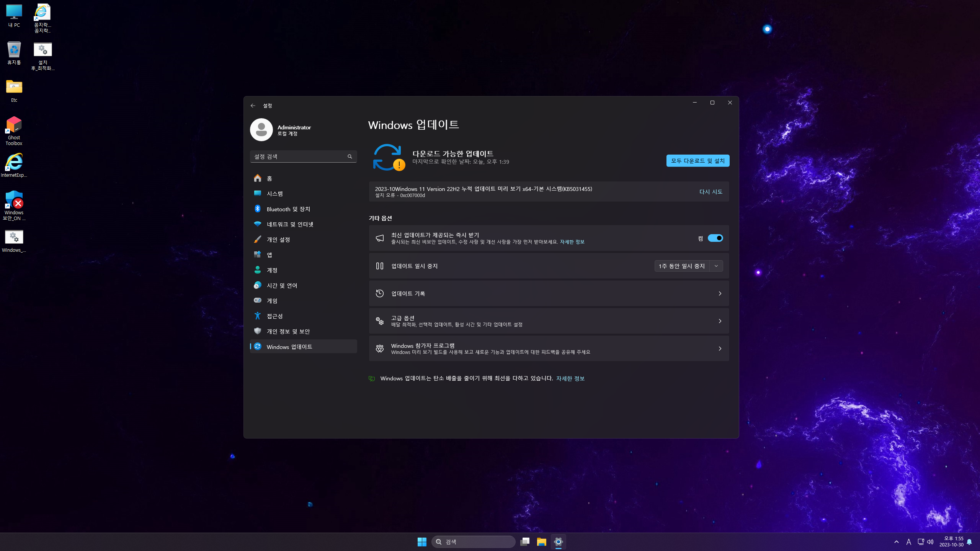This screenshot has width=980, height=551.
Task: Open the Administrator account avatar
Action: pos(261,130)
